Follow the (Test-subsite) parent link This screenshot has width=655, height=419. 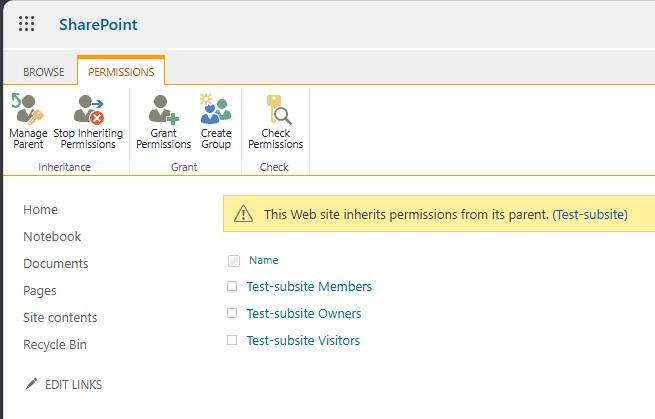pyautogui.click(x=590, y=214)
